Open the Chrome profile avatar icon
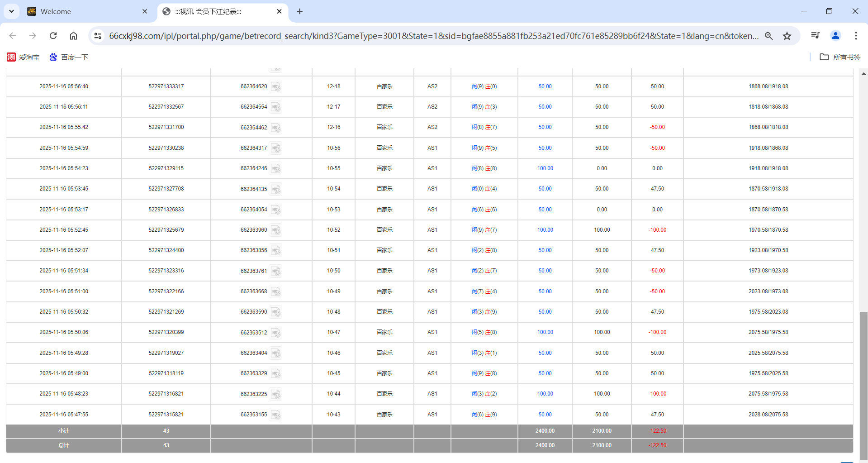Screen dimensions: 868x463 pyautogui.click(x=835, y=36)
